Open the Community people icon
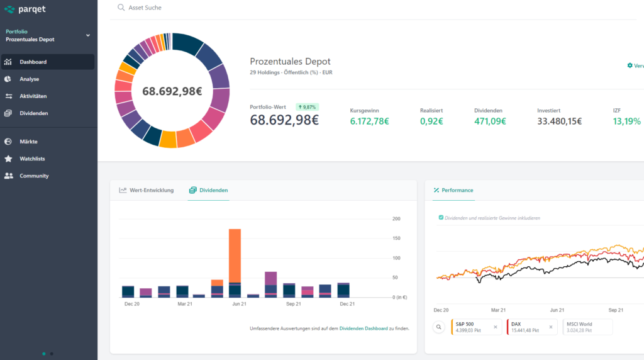This screenshot has width=644, height=360. 8,176
